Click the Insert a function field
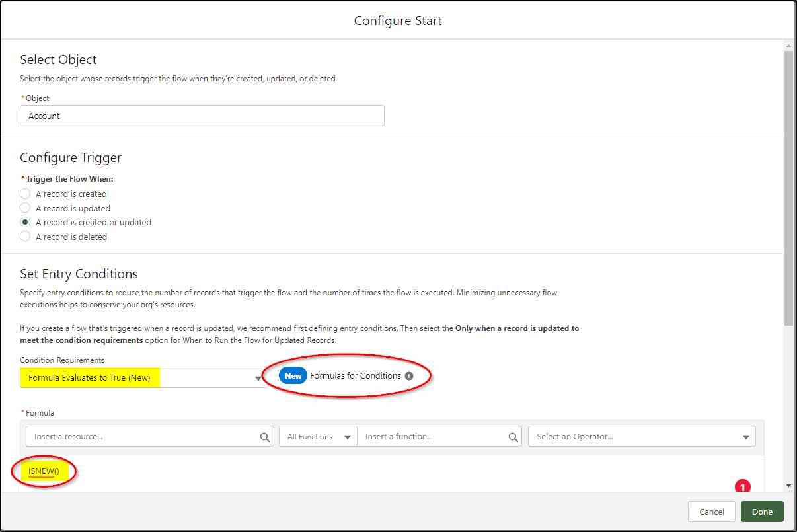Image resolution: width=797 pixels, height=532 pixels. coord(441,437)
